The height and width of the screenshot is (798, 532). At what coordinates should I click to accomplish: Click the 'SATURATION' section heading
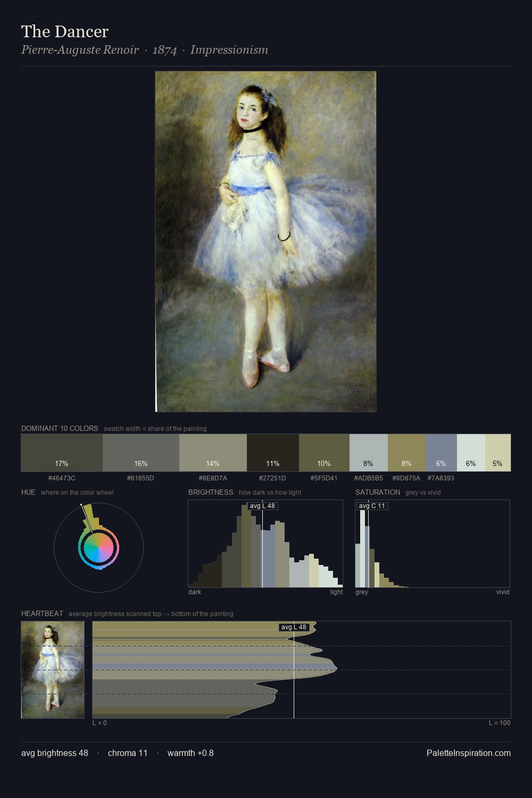click(x=378, y=492)
